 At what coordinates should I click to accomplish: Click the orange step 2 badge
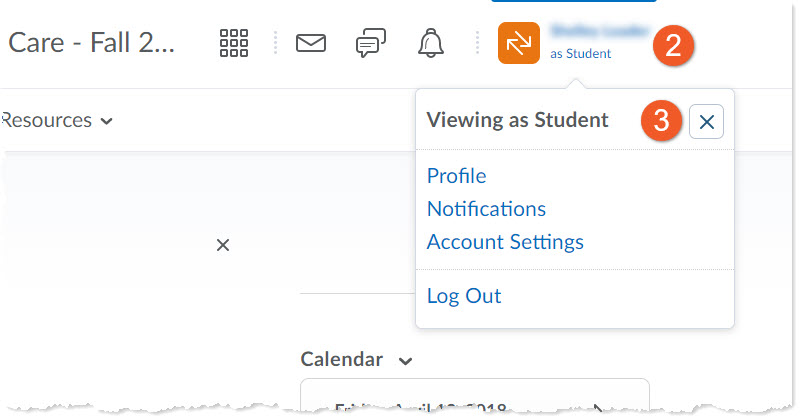pyautogui.click(x=673, y=45)
